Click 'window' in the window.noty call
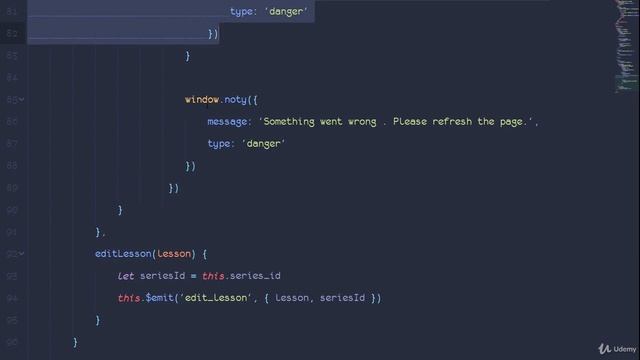Image resolution: width=640 pixels, height=360 pixels. point(202,100)
